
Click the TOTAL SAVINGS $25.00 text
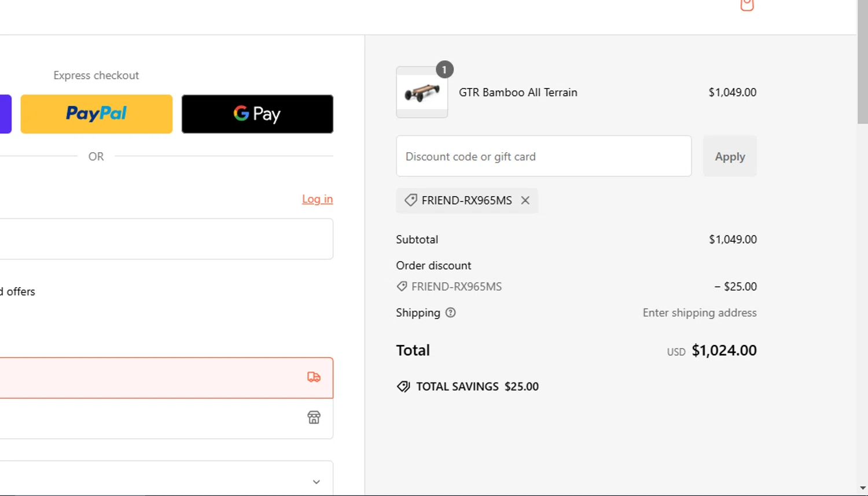(x=477, y=387)
